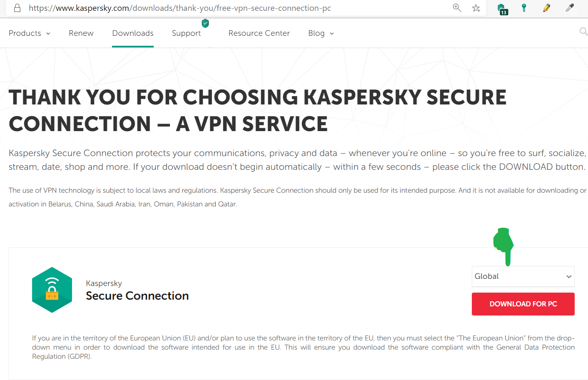The width and height of the screenshot is (588, 380).
Task: Click the lock icon in address bar
Action: tap(17, 8)
